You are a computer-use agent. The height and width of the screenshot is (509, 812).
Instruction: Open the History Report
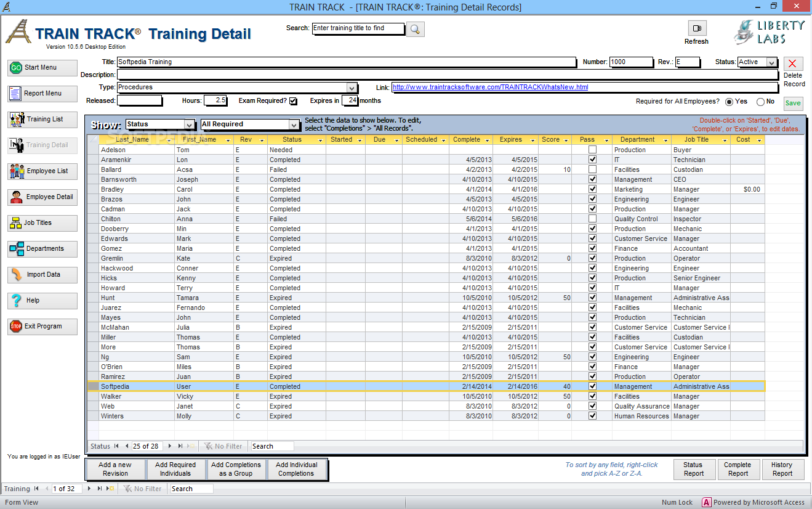pos(782,470)
